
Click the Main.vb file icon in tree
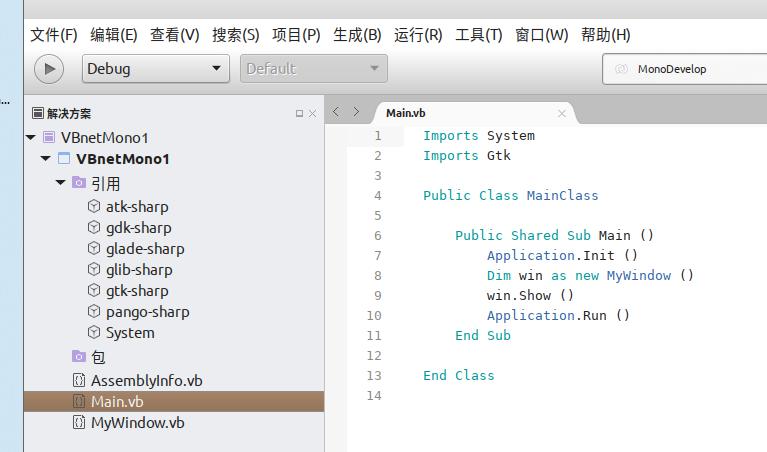pos(79,401)
